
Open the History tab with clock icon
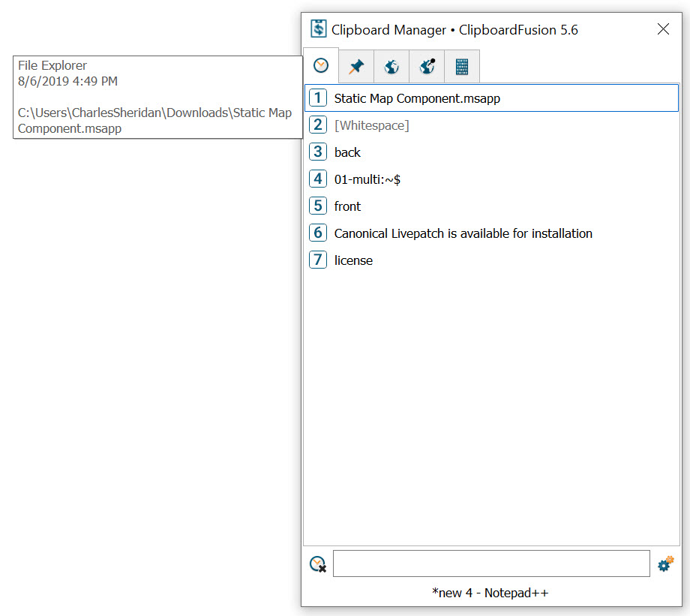[321, 66]
